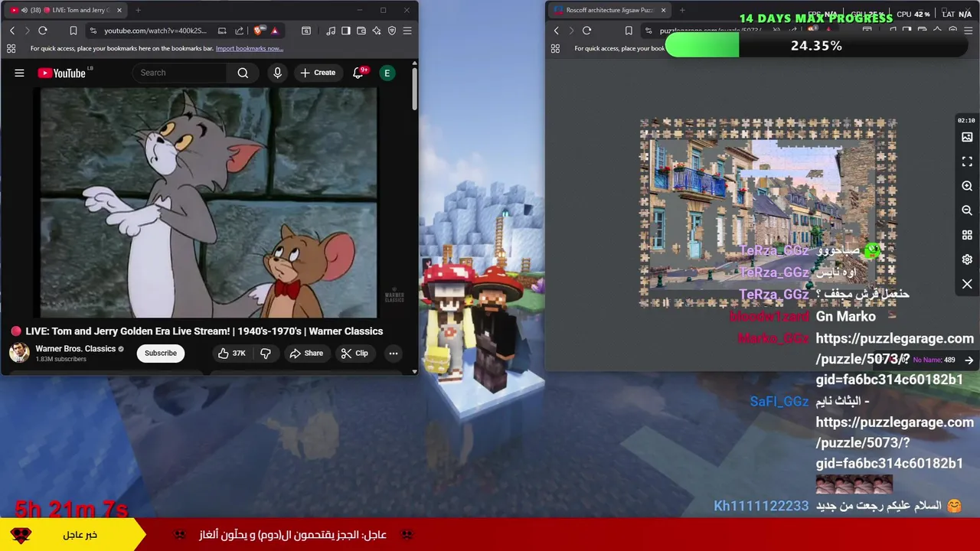Click the share page icon in the YouTube address bar
Viewport: 980px width, 551px height.
(239, 31)
